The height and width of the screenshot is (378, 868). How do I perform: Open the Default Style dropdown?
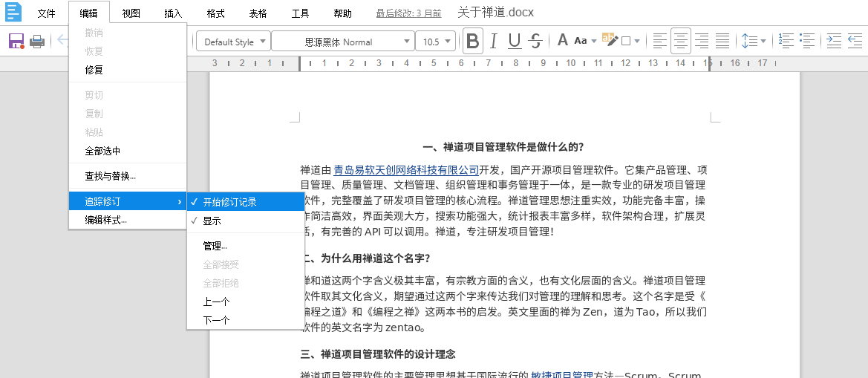tap(234, 42)
